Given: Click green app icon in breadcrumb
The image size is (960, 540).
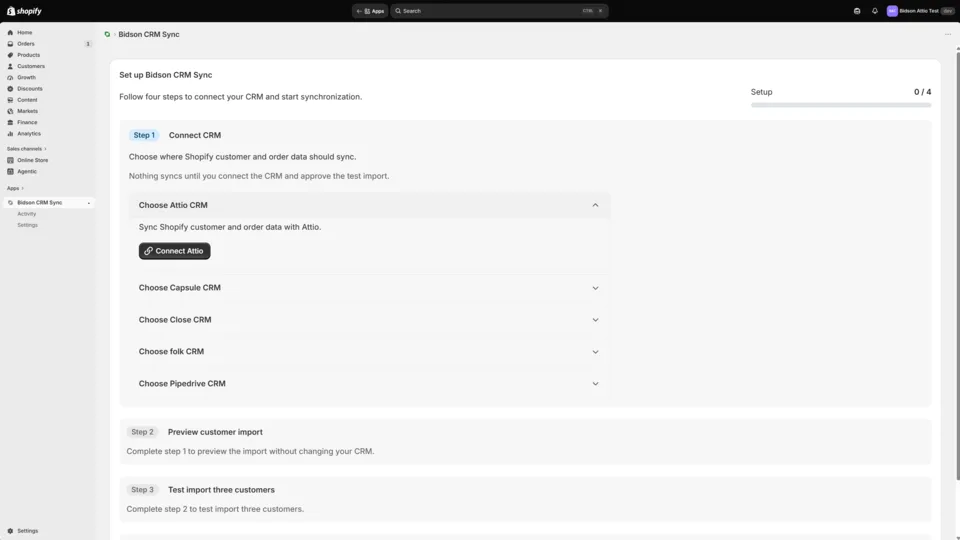Looking at the screenshot, I should click(x=107, y=34).
